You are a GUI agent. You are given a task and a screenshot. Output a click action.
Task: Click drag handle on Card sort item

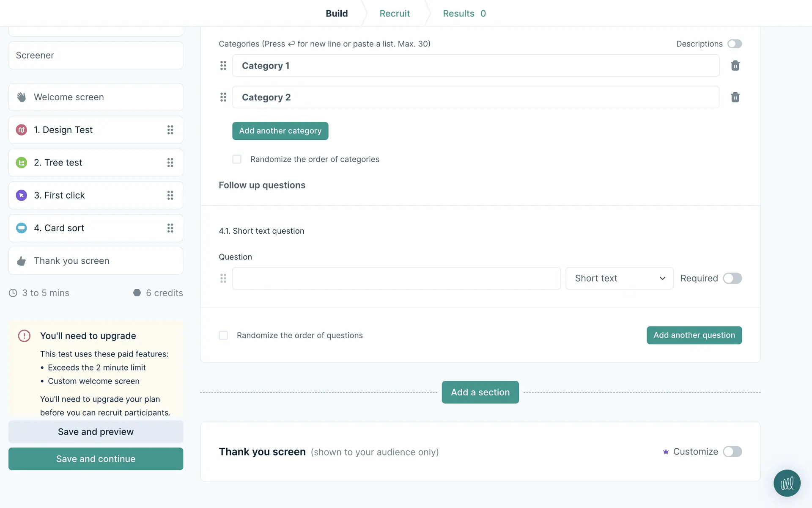[x=170, y=228]
